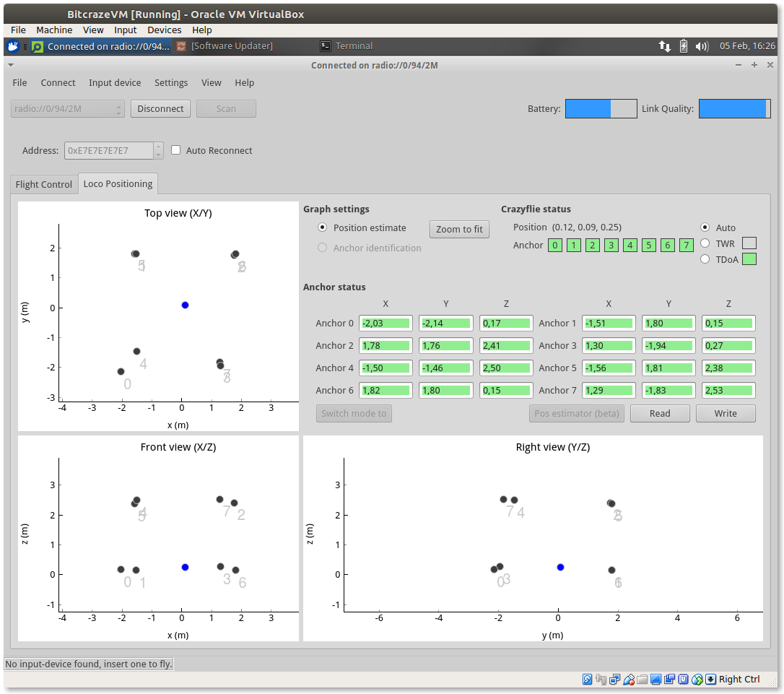
Task: Click the Scan button
Action: pos(226,108)
